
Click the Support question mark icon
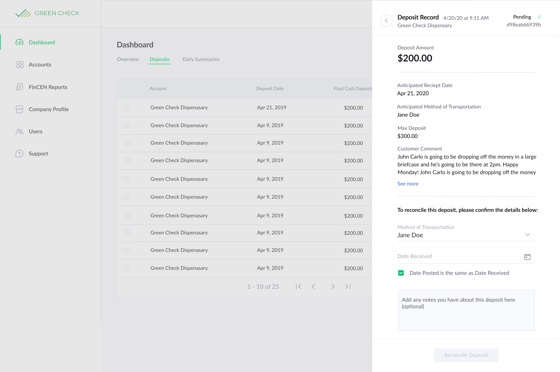point(19,154)
